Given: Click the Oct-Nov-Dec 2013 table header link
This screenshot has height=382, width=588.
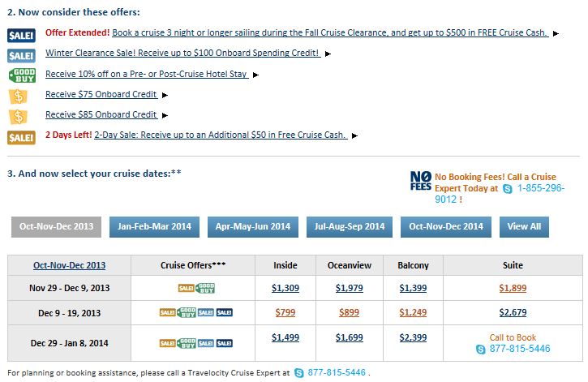Looking at the screenshot, I should coord(70,265).
